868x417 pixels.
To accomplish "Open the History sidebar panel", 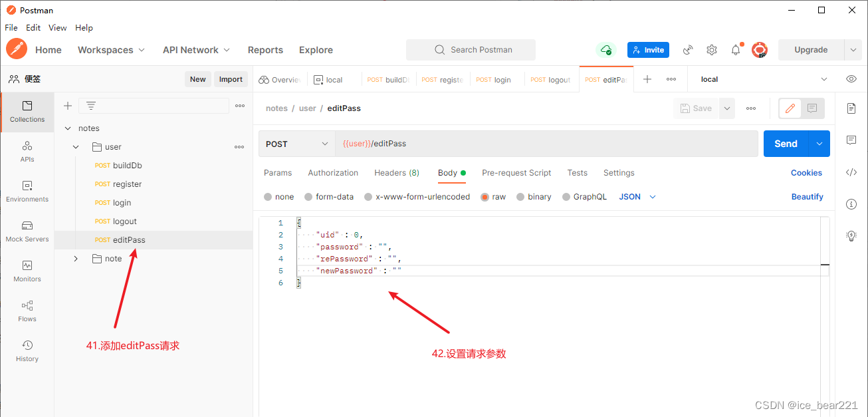I will coord(27,351).
